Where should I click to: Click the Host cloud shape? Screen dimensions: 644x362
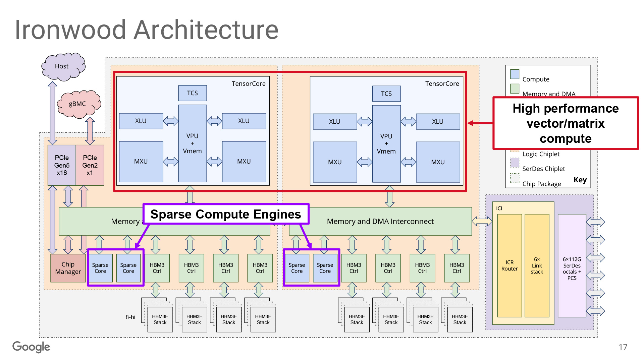63,67
